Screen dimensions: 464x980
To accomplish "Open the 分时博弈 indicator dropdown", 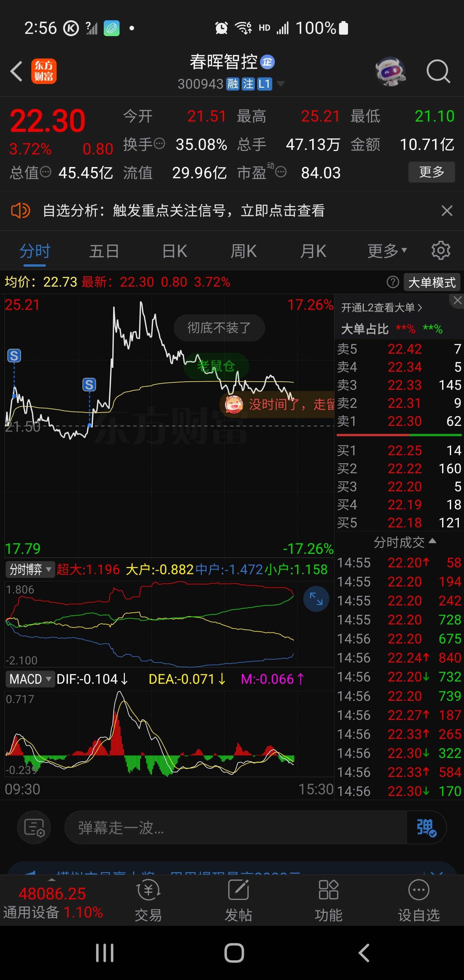I will (x=30, y=570).
